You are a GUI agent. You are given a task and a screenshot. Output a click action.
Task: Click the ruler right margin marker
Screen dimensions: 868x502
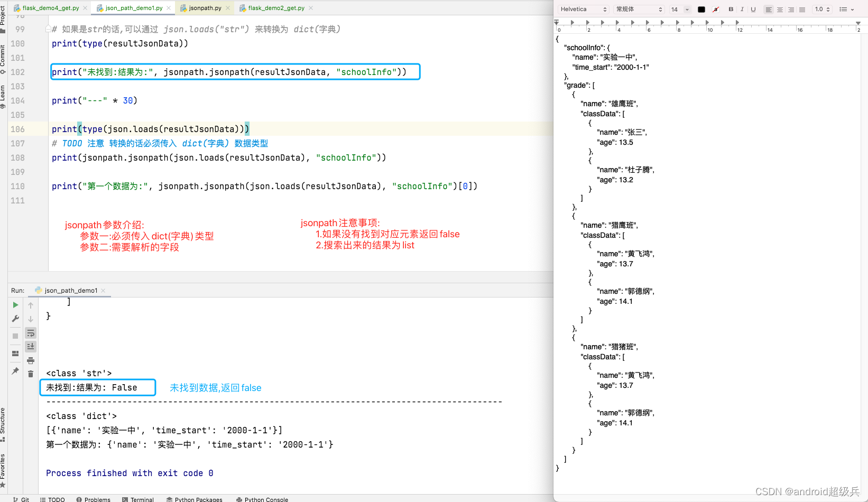858,23
